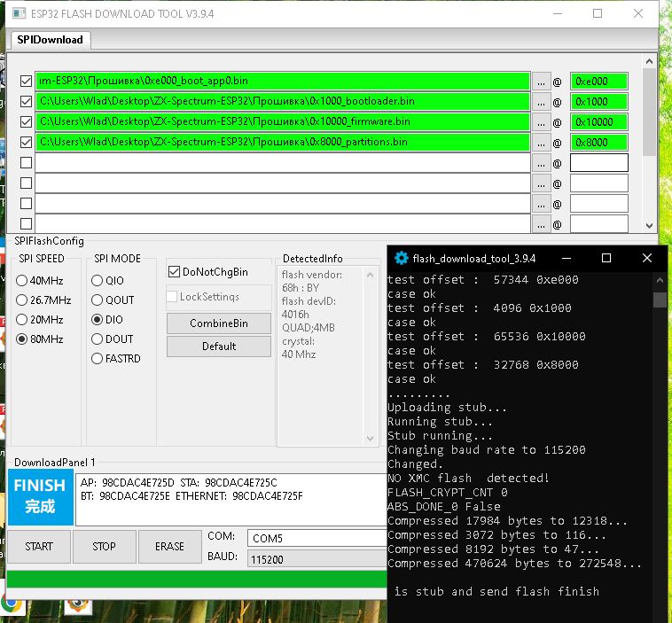Minimize the flash_download_tool console window

pos(567,259)
